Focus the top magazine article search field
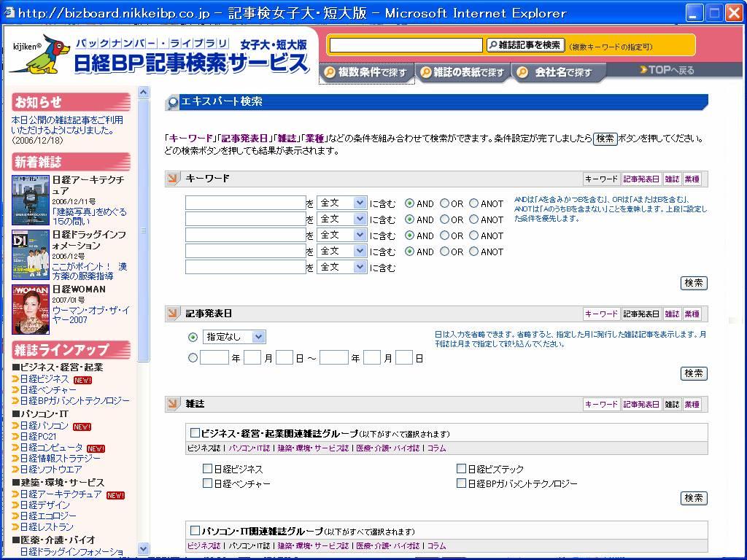747x560 pixels. (x=406, y=45)
